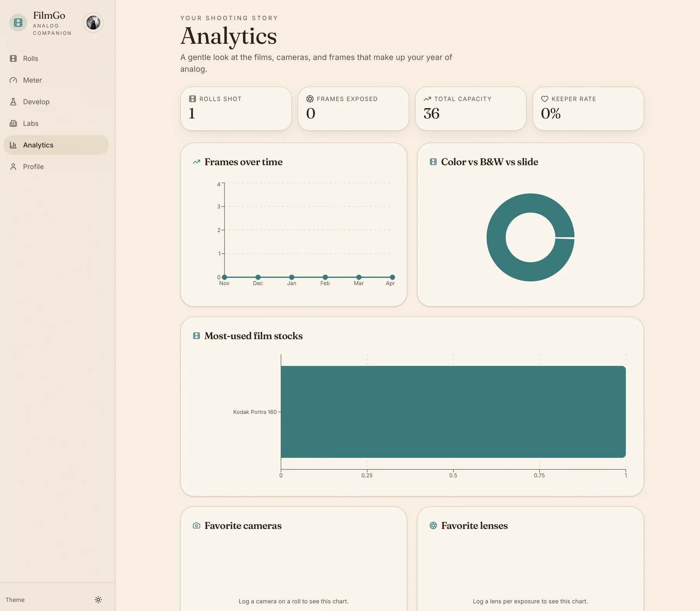
Task: Click the Analytics bar chart icon in sidebar
Action: click(x=13, y=145)
